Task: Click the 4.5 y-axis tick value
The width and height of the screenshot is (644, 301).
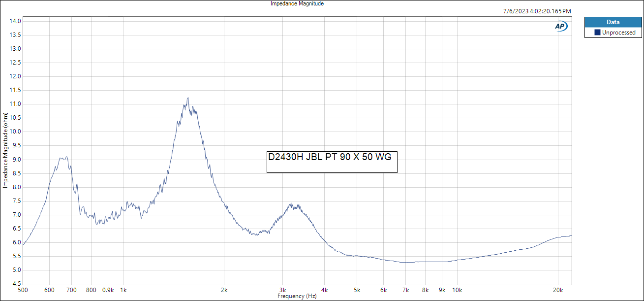Action: click(16, 284)
